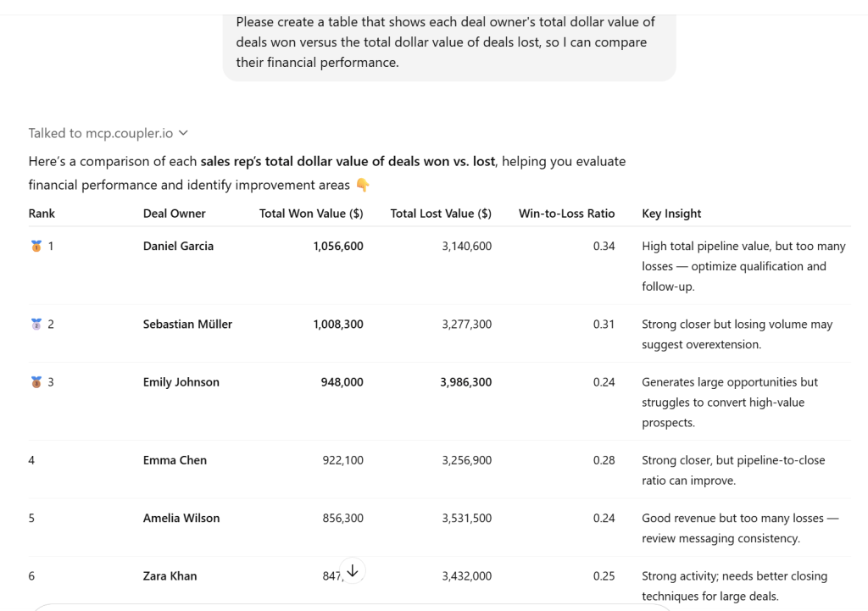Click the bronze medal icon for rank 3
868x611 pixels.
[36, 382]
